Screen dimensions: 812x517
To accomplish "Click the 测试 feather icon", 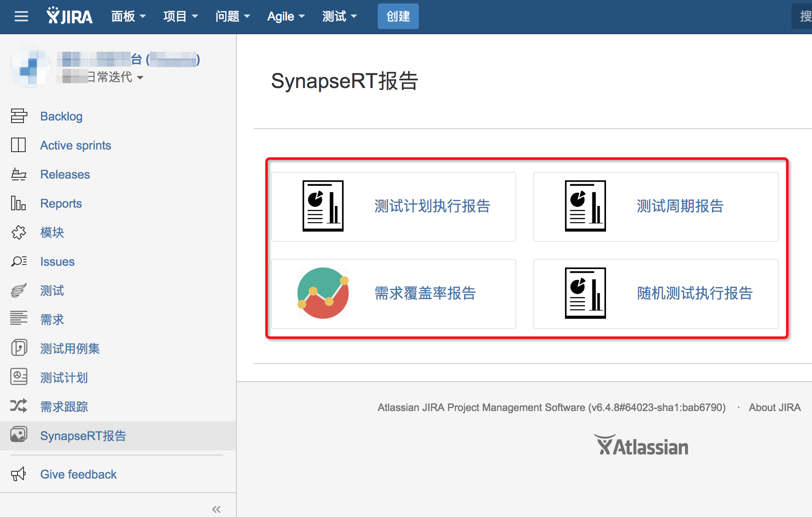I will (x=18, y=290).
